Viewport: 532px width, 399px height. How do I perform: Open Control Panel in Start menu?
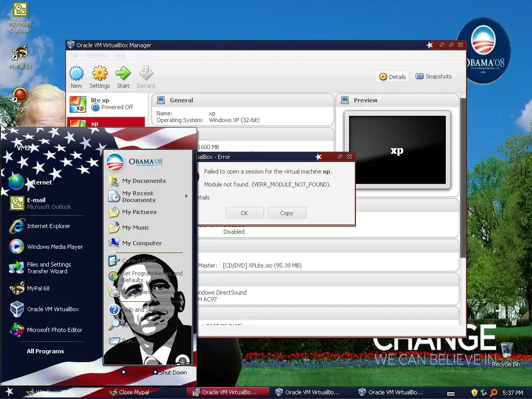pyautogui.click(x=132, y=261)
